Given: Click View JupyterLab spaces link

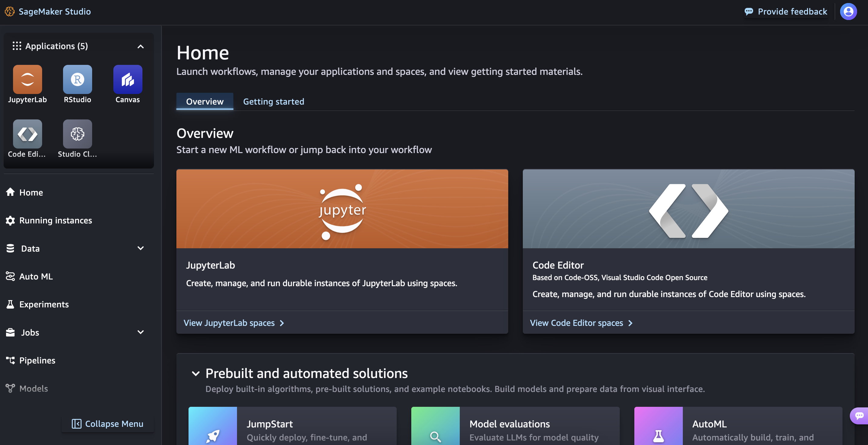Looking at the screenshot, I should [x=234, y=323].
